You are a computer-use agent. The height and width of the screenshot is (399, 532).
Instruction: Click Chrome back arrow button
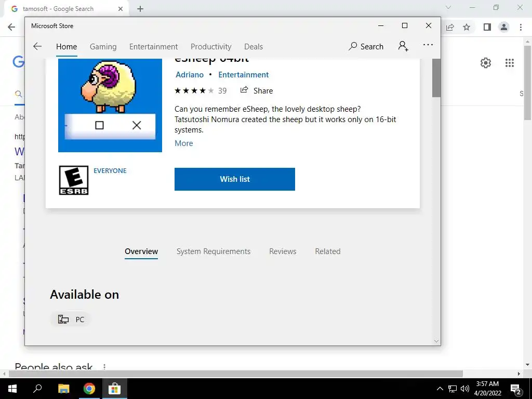click(11, 27)
